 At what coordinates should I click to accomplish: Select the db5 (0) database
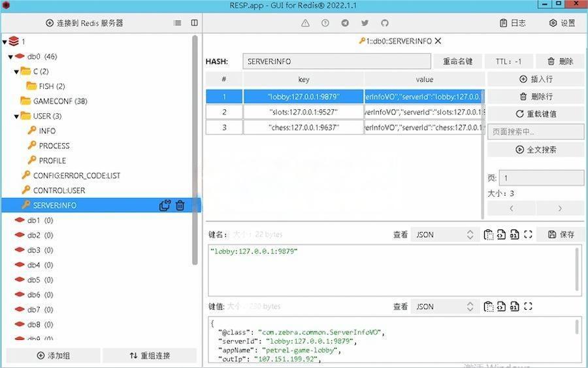tap(40, 280)
